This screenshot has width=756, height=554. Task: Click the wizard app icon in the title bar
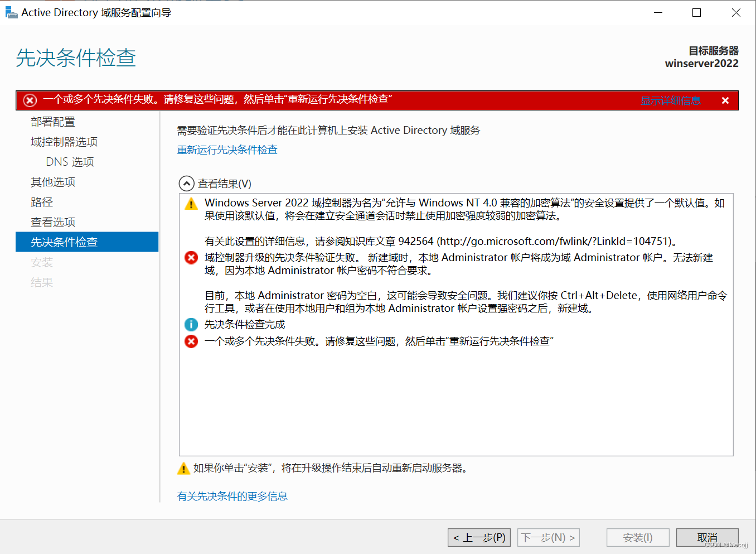click(11, 12)
